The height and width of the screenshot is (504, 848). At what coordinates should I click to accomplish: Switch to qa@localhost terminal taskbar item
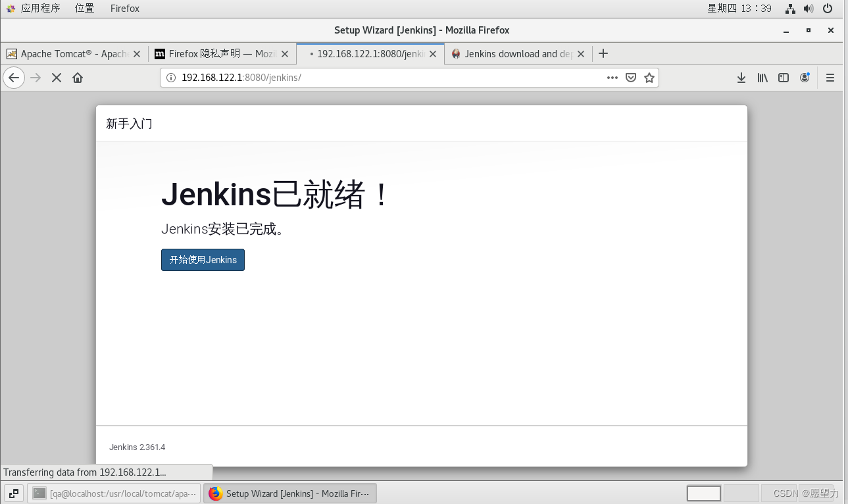(114, 493)
